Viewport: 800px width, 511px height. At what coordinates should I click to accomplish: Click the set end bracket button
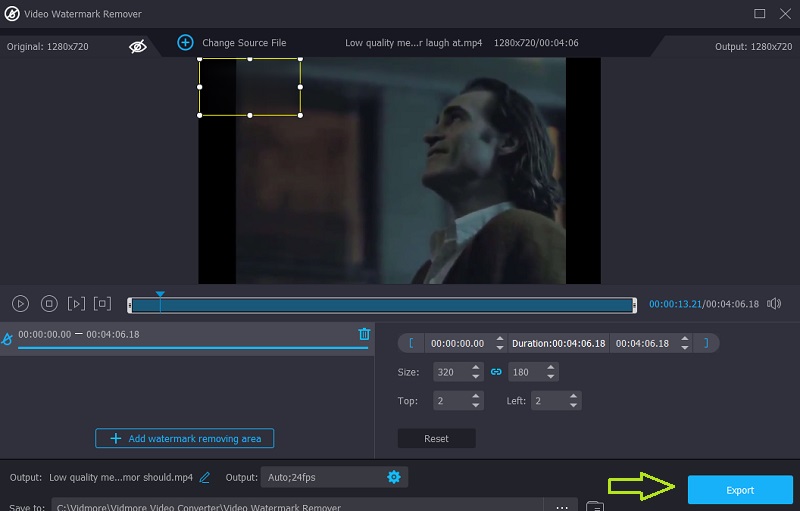coord(706,343)
